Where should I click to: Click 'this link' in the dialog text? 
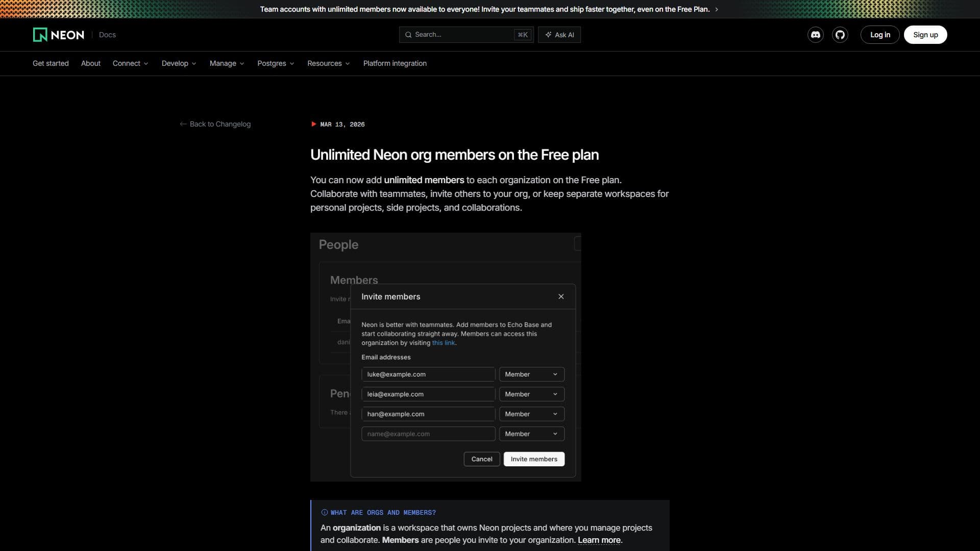tap(444, 343)
